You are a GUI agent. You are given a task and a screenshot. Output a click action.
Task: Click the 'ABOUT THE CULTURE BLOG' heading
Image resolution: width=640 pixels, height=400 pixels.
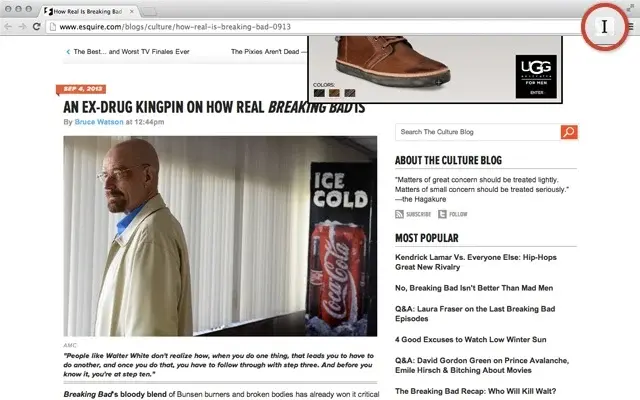448,160
